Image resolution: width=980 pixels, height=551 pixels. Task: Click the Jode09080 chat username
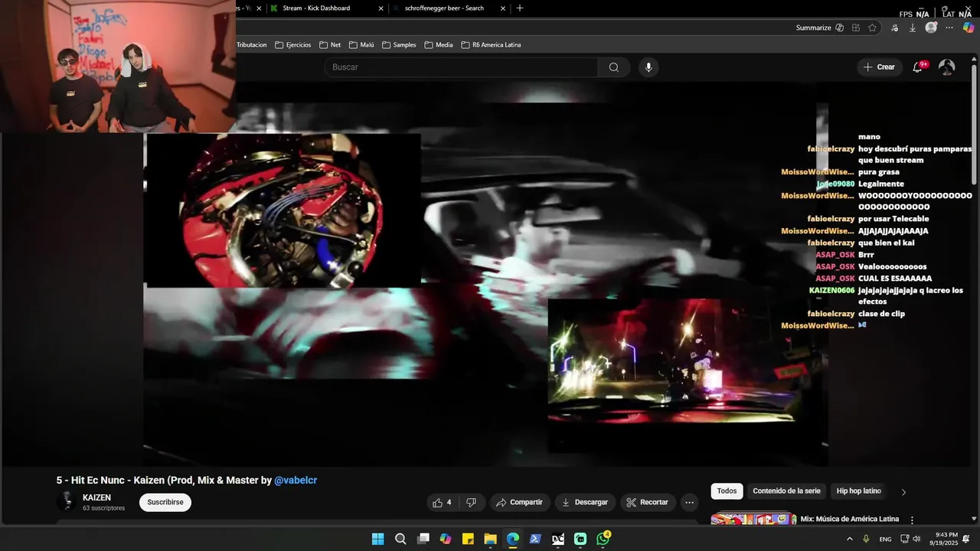click(835, 184)
